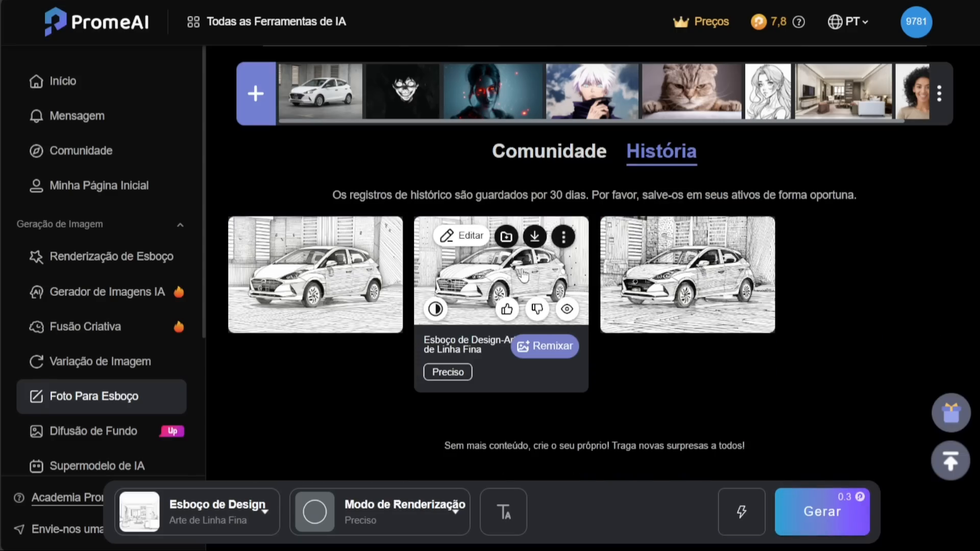Like the hovered sketch with thumbs up
This screenshot has width=980, height=551.
coord(507,309)
